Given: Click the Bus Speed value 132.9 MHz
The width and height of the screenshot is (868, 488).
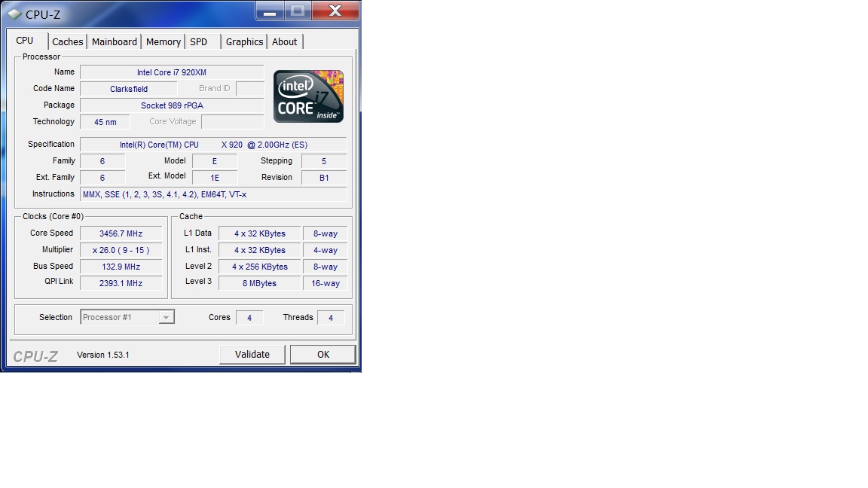Looking at the screenshot, I should tap(121, 267).
